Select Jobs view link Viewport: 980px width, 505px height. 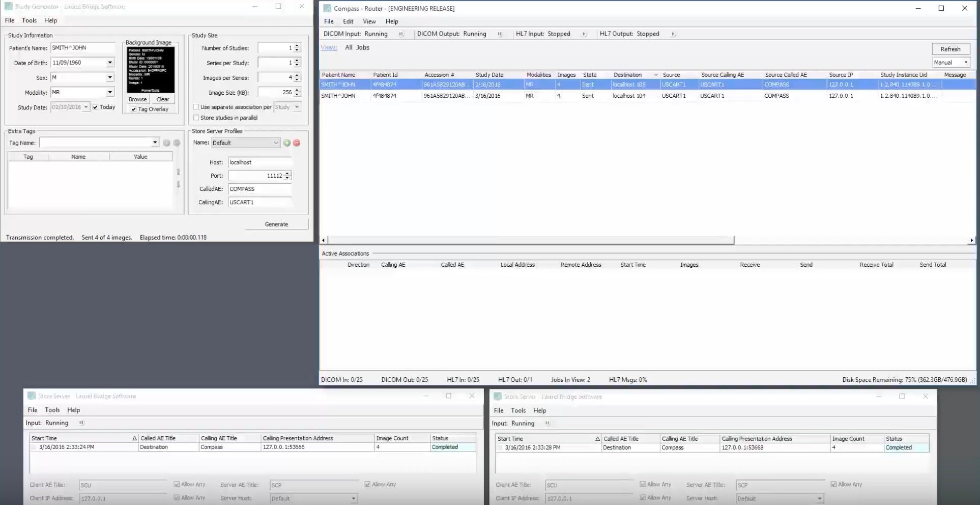[363, 47]
